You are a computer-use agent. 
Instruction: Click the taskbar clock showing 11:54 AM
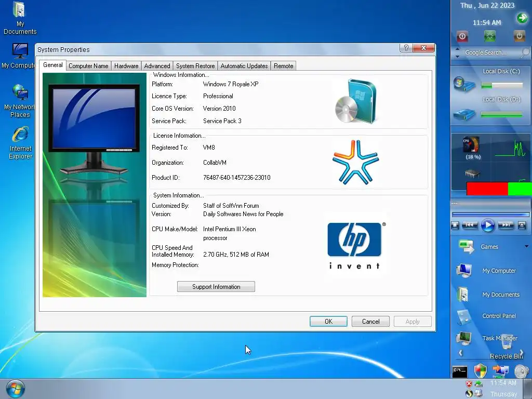pos(503,383)
